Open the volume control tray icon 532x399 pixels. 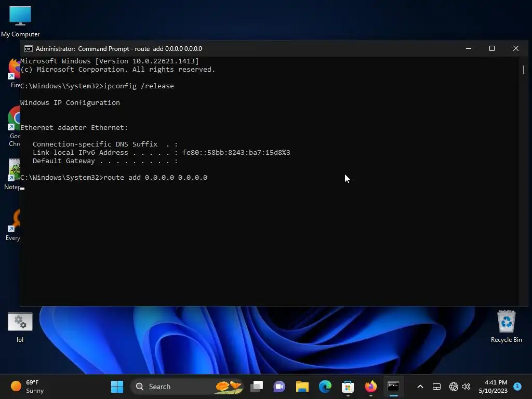click(466, 387)
